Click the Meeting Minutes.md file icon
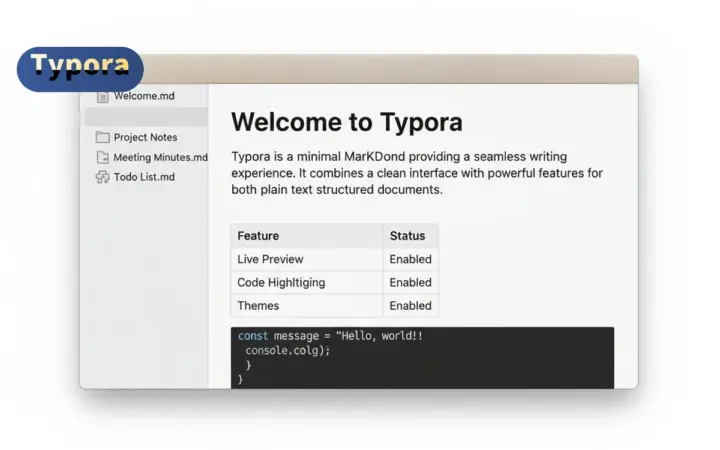720x450 pixels. pos(102,158)
